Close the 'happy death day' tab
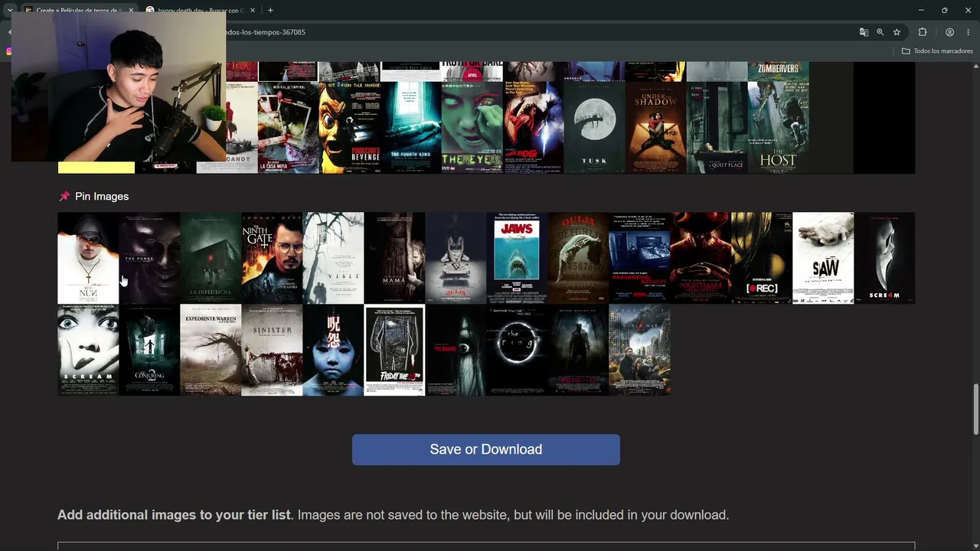This screenshot has width=980, height=551. (x=253, y=10)
